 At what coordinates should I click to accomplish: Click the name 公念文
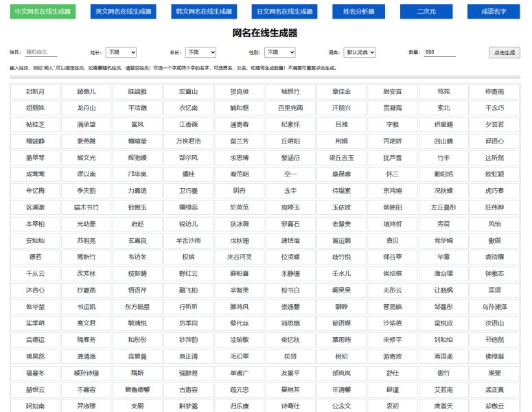pyautogui.click(x=341, y=406)
